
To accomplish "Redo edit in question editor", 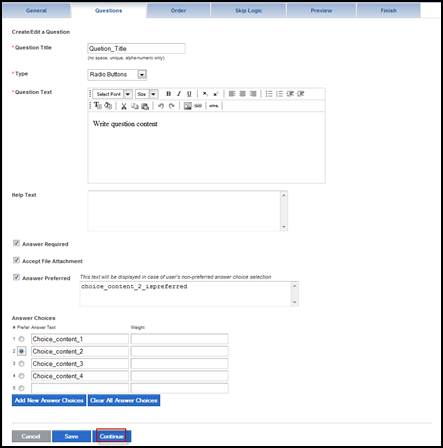I will point(171,106).
